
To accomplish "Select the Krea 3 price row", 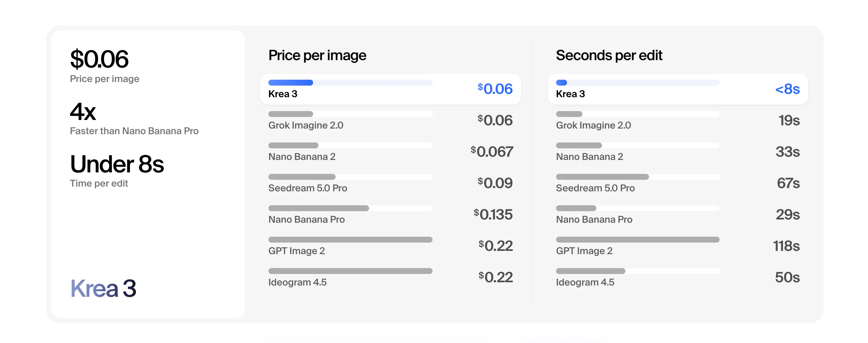I will click(390, 89).
